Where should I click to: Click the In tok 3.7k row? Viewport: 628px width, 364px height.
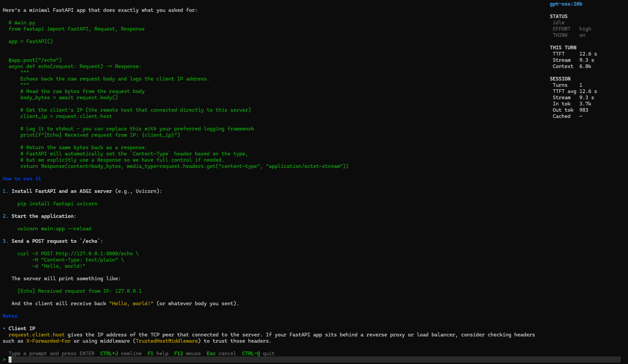572,104
